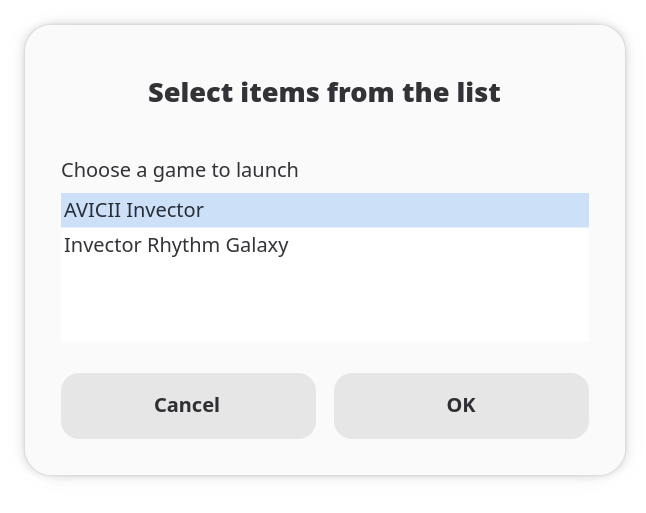This screenshot has height=513, width=646.
Task: Dismiss the dialog via Cancel
Action: [x=188, y=406]
